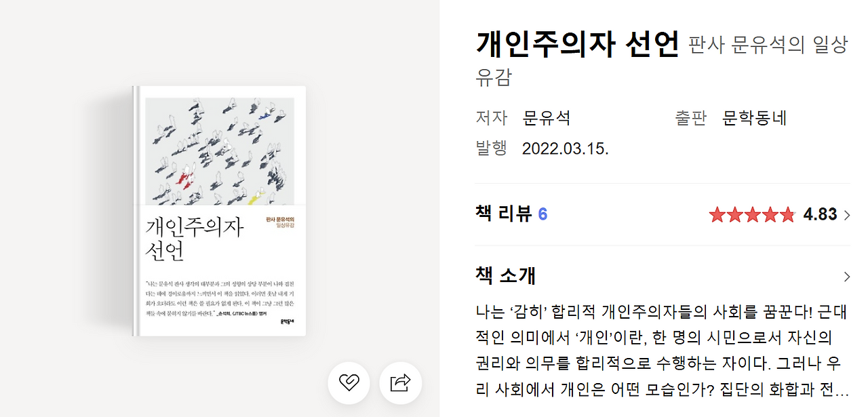Expand reviews via chevron beside 4.83
Screen dimensions: 868x417
tap(846, 215)
